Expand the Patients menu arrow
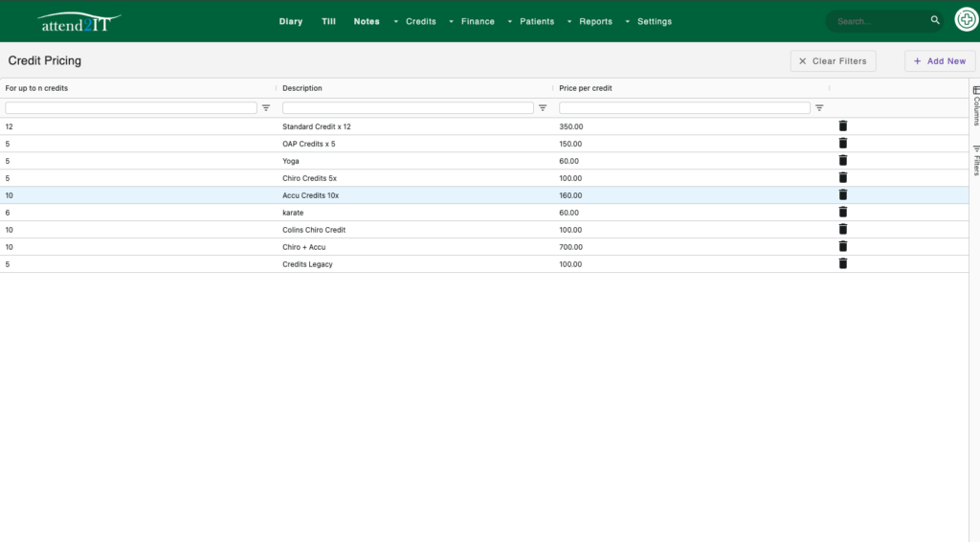 [x=510, y=21]
